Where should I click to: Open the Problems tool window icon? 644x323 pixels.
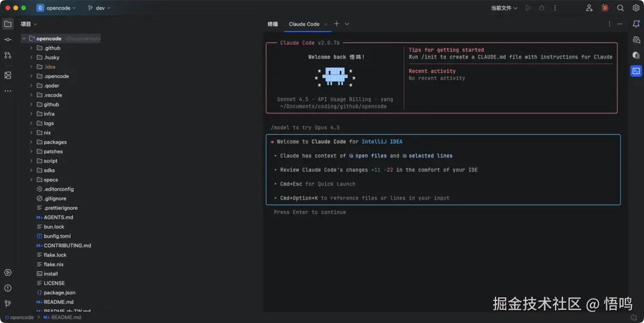click(x=8, y=288)
